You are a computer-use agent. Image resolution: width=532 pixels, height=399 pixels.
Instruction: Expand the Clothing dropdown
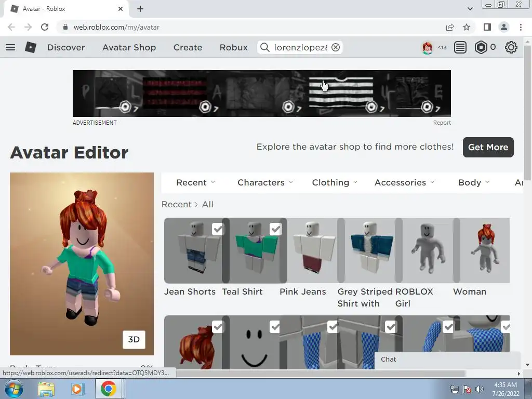(x=335, y=182)
